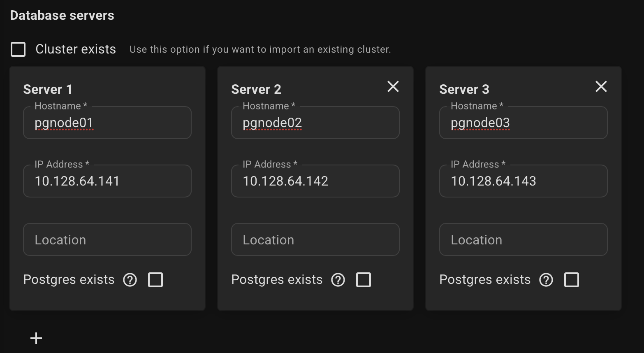Remove Server 3 using its X icon
Screen dimensions: 644x353
pos(601,87)
